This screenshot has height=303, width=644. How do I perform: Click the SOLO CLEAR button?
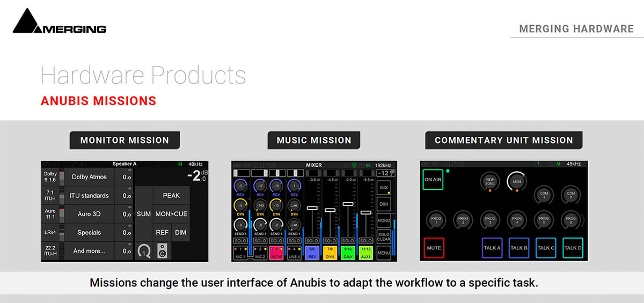383,237
